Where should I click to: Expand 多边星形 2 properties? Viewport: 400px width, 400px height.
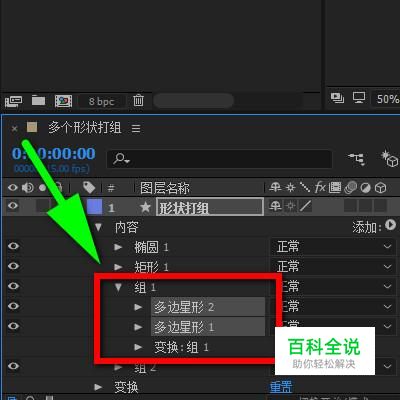point(138,307)
